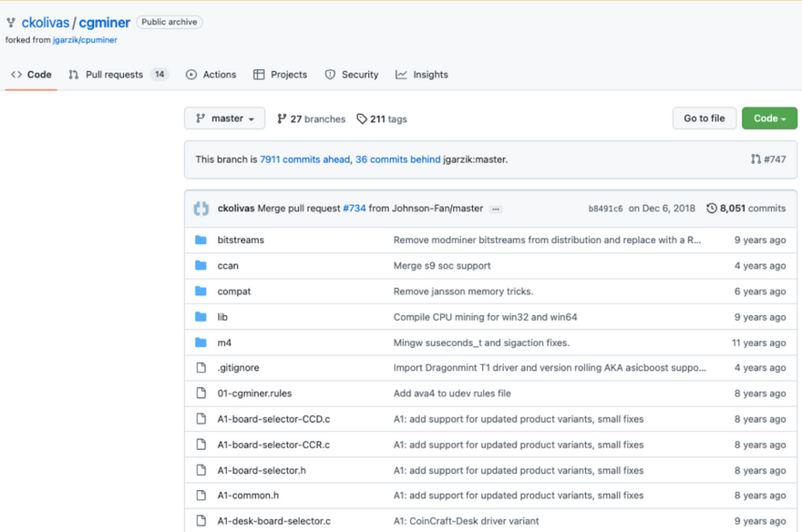Click the tag icon next to 211 tags
Viewport: 802px width, 532px height.
(362, 119)
